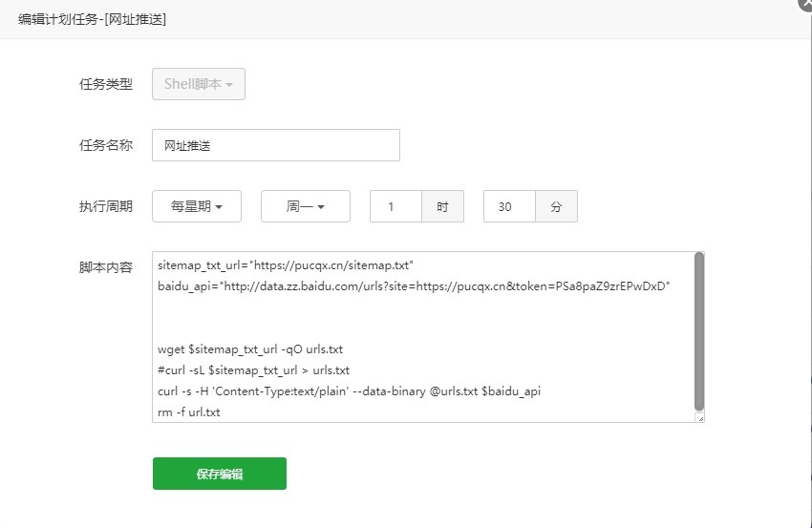Viewport: 812px width, 528px height.
Task: Click the 任务类型 label
Action: point(106,84)
